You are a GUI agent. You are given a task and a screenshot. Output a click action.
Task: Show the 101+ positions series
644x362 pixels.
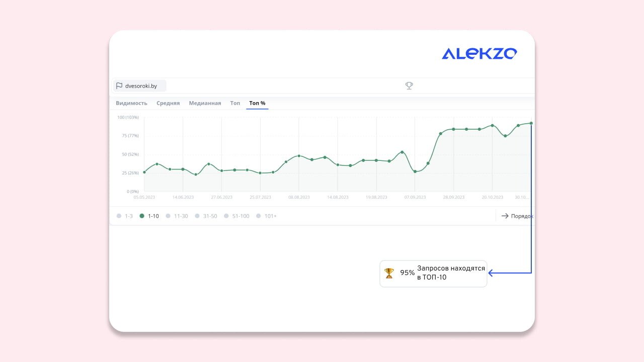click(x=266, y=216)
